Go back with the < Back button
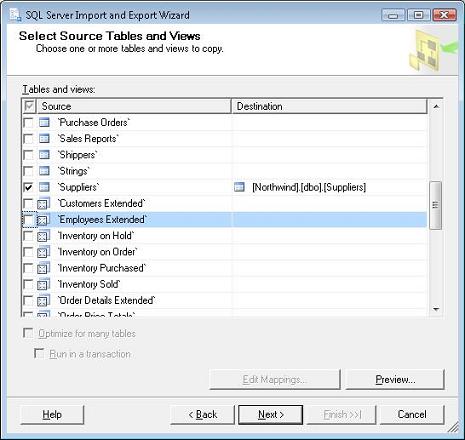Image resolution: width=465 pixels, height=440 pixels. pyautogui.click(x=203, y=414)
